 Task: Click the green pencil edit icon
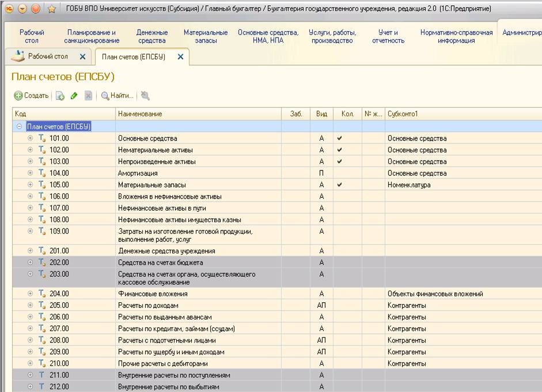(74, 96)
